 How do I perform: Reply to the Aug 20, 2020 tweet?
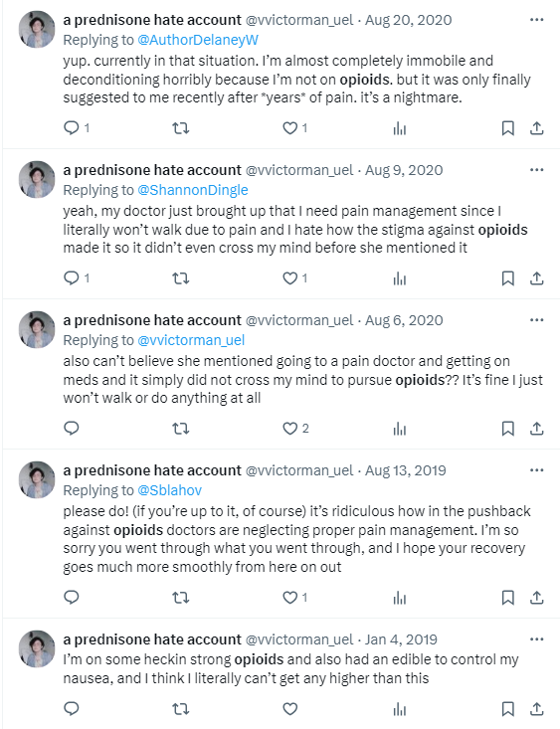pos(72,127)
